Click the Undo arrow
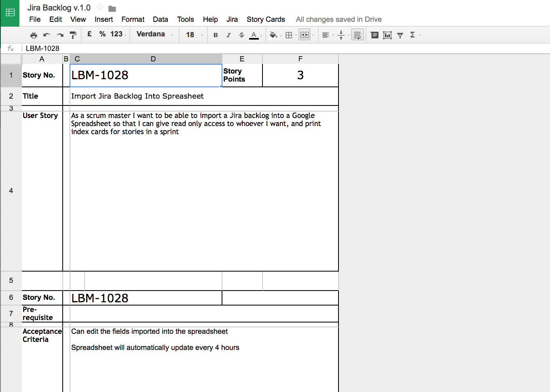 47,35
